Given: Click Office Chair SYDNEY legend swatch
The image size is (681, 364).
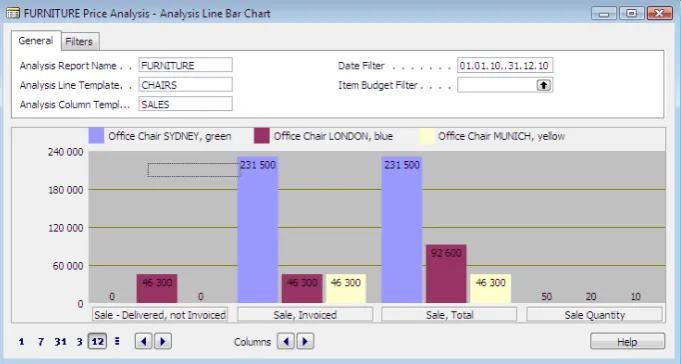Looking at the screenshot, I should (96, 136).
